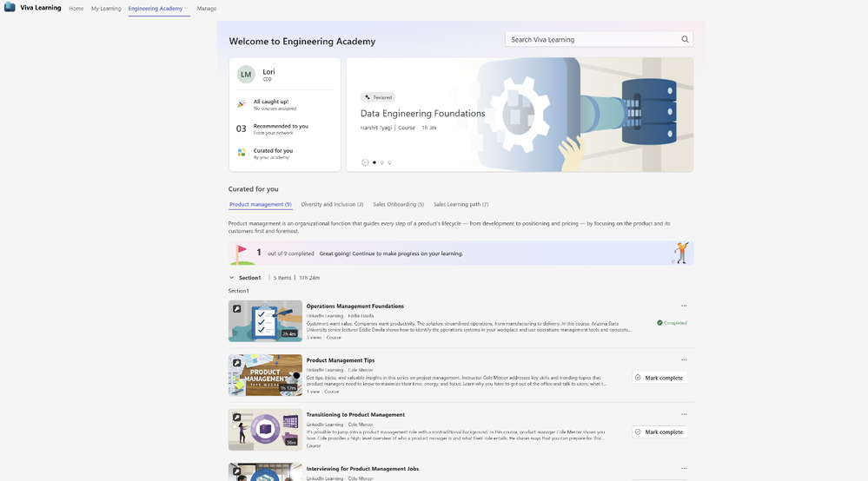Open featured Data Engineering Foundations course
The width and height of the screenshot is (868, 481).
tap(422, 114)
